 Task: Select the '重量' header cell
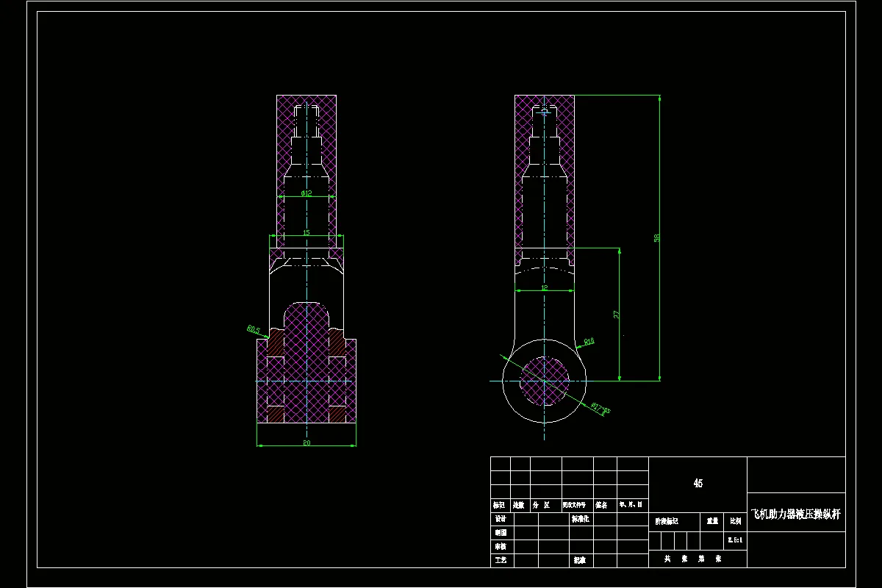(x=712, y=521)
